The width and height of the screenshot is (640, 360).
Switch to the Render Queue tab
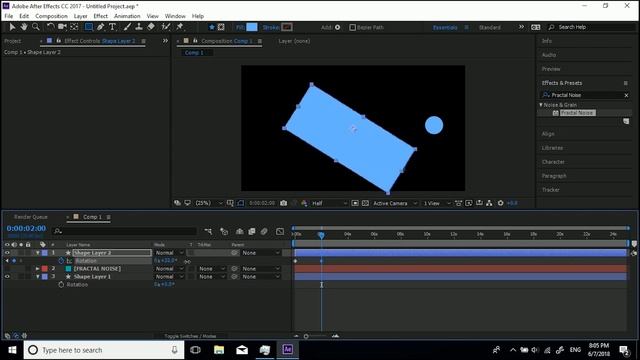pos(31,217)
